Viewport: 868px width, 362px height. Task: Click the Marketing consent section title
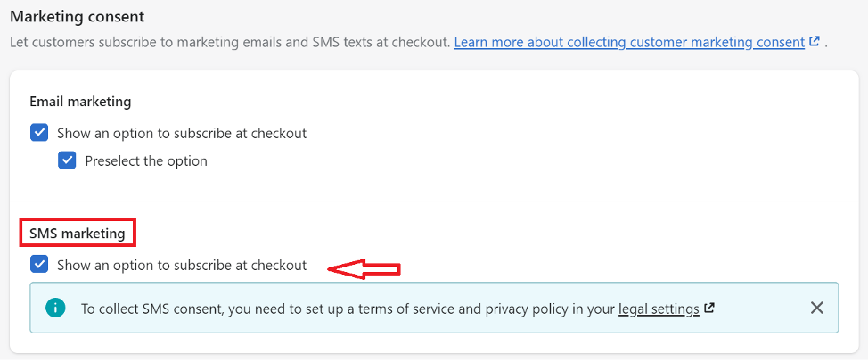click(77, 17)
